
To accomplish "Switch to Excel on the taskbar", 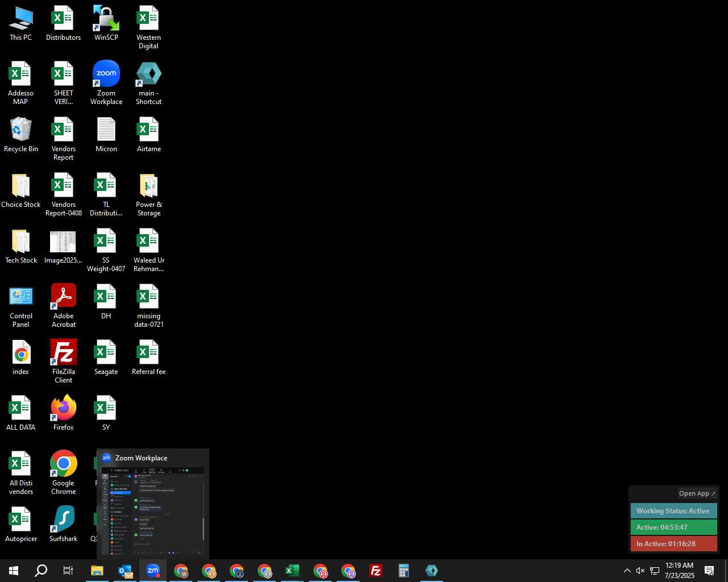I will pyautogui.click(x=292, y=571).
